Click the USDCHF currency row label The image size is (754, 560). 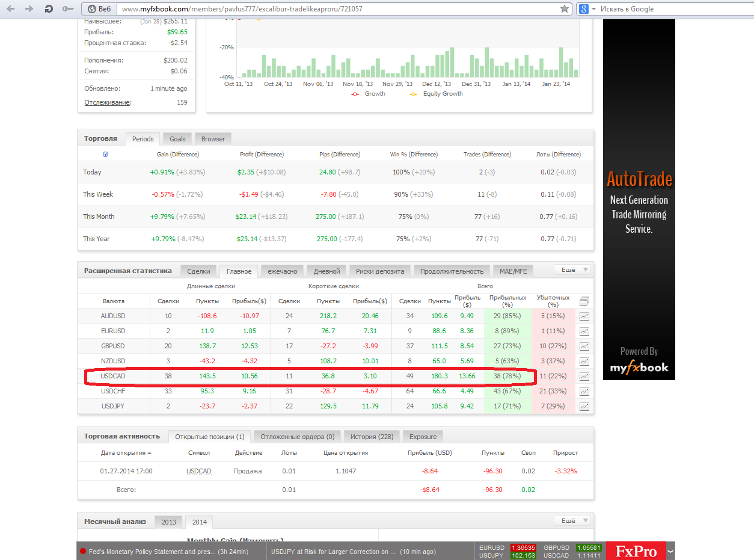pos(113,391)
